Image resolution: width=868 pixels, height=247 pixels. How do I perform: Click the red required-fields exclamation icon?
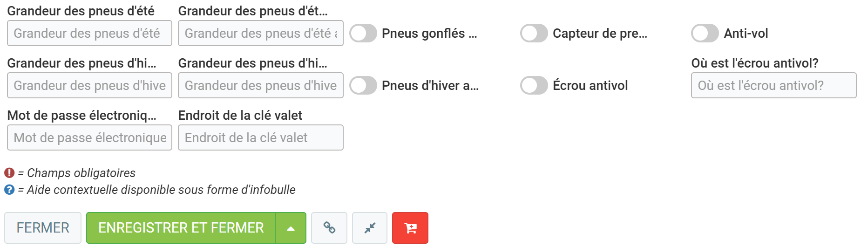coord(9,173)
